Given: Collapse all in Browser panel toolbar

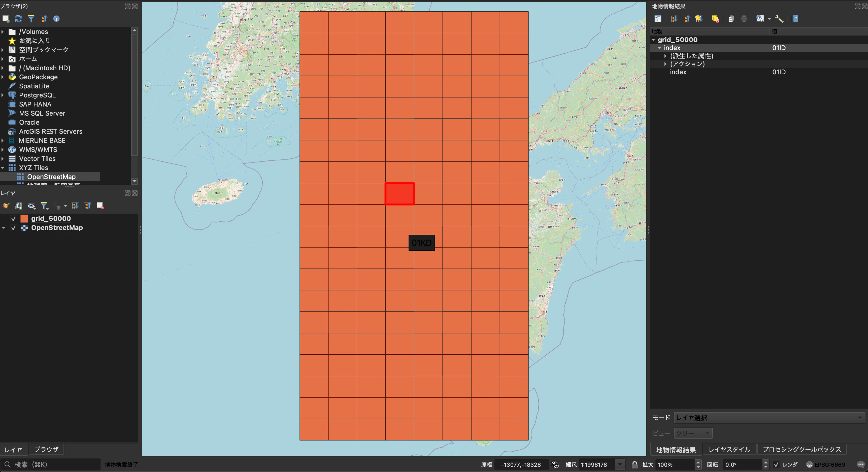Looking at the screenshot, I should 44,19.
